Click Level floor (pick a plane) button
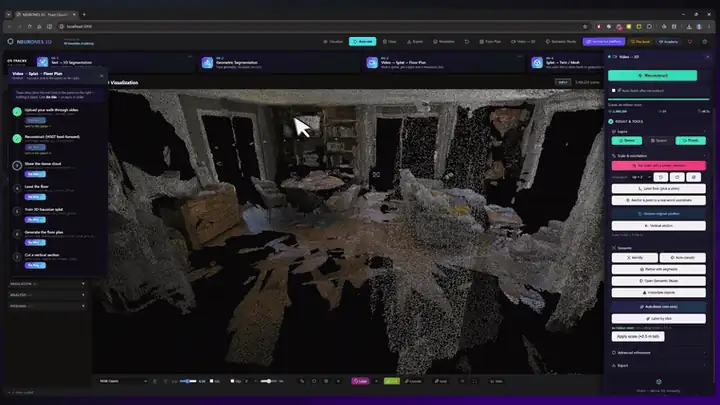Image resolution: width=720 pixels, height=405 pixels. pos(658,188)
